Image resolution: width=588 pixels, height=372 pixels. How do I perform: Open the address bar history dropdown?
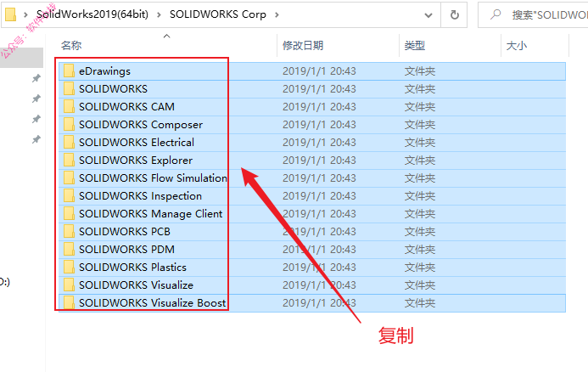click(428, 15)
